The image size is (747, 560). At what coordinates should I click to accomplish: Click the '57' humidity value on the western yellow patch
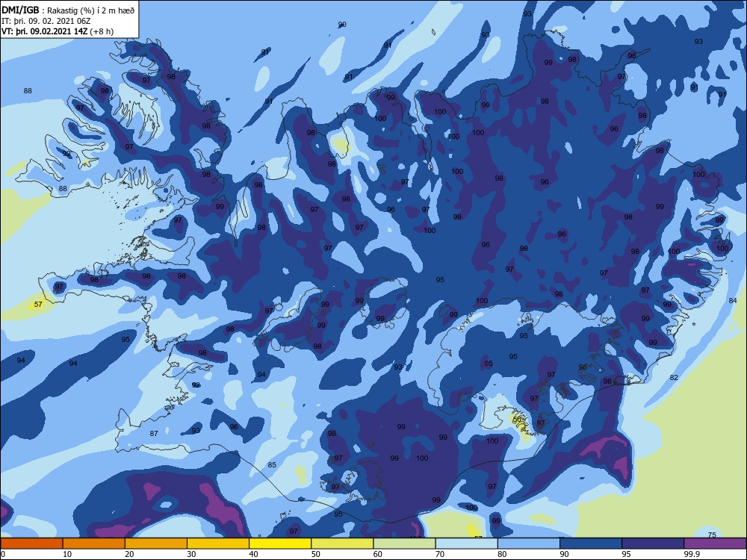39,305
